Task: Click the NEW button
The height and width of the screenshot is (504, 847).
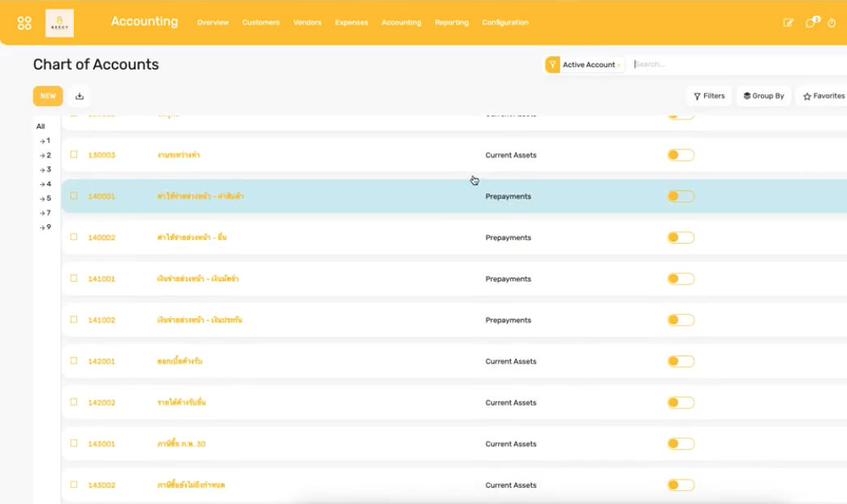Action: pyautogui.click(x=47, y=96)
